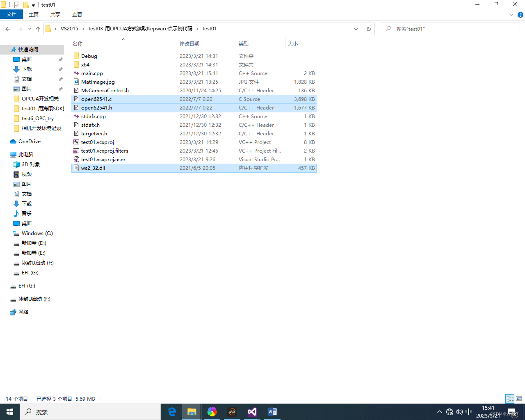Sort by 类型 column header
This screenshot has width=525, height=420.
pyautogui.click(x=244, y=43)
